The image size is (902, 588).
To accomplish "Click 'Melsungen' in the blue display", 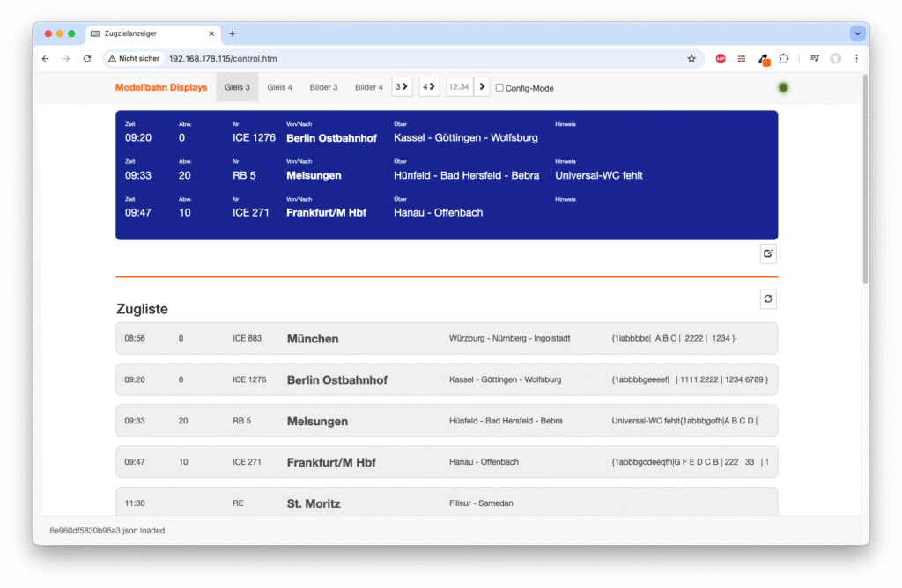I will [314, 175].
